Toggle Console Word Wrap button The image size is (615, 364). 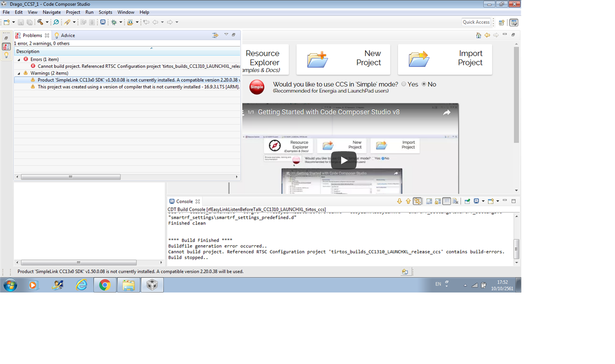(x=446, y=201)
